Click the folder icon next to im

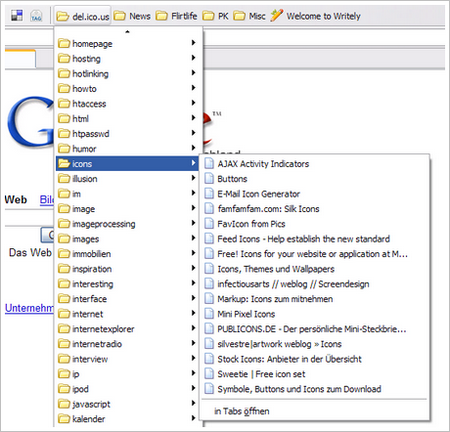point(64,193)
